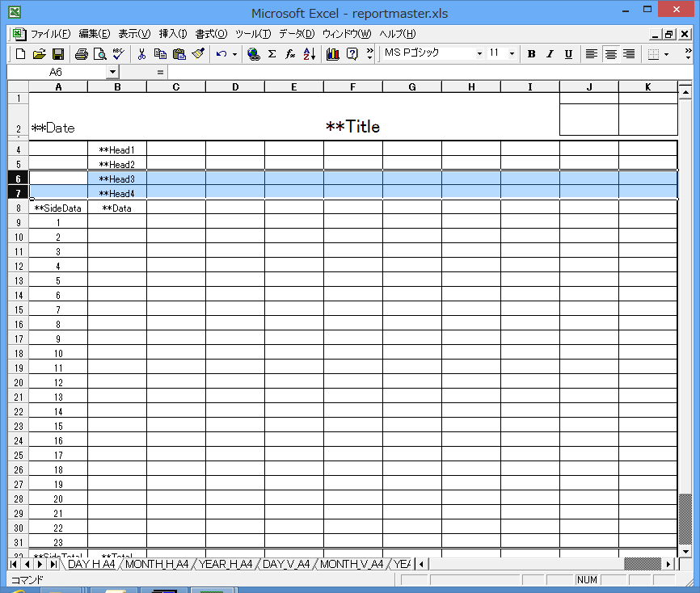This screenshot has height=593, width=700.
Task: Click the vertical scrollbar down arrow
Action: coord(685,549)
